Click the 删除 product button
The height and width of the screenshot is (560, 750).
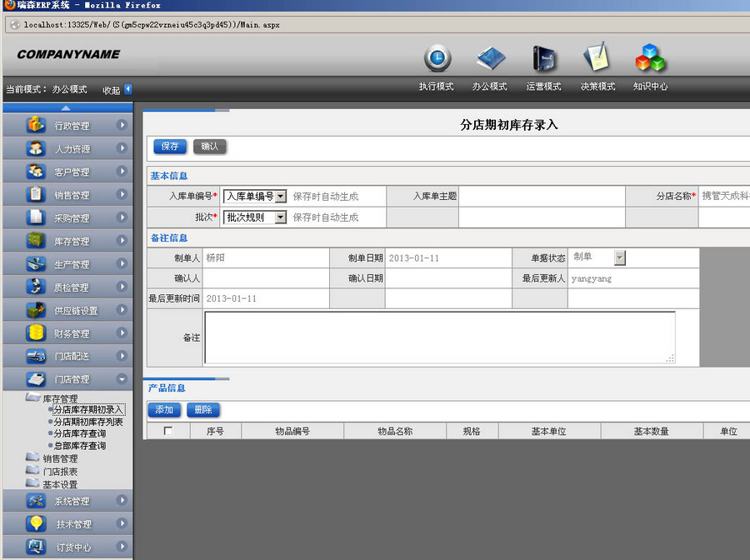203,410
